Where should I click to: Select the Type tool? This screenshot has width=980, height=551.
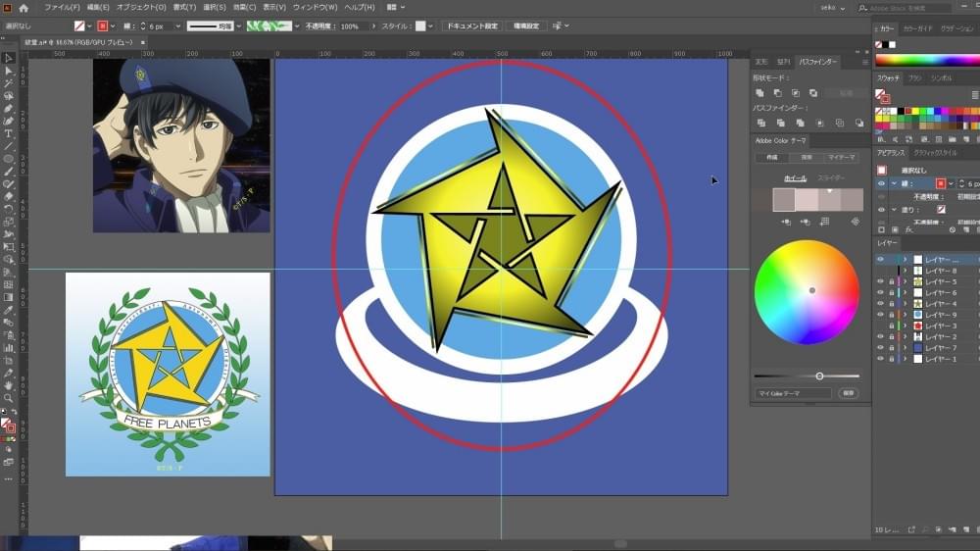(8, 134)
